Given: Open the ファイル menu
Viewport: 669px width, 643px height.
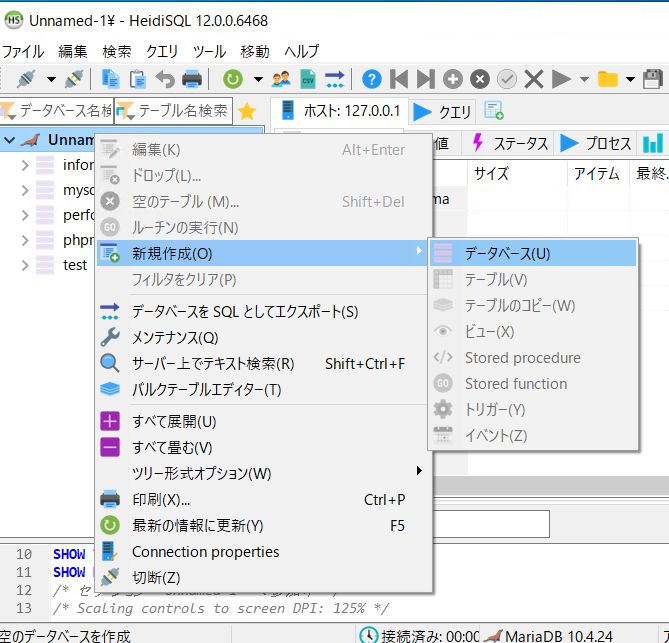Looking at the screenshot, I should [x=23, y=52].
